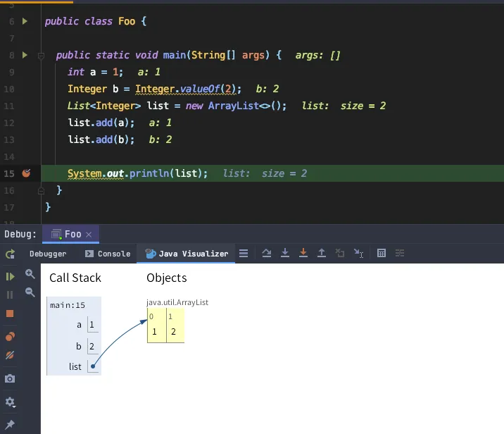Collapse fold marker at line 16
The width and height of the screenshot is (504, 434).
click(x=41, y=191)
